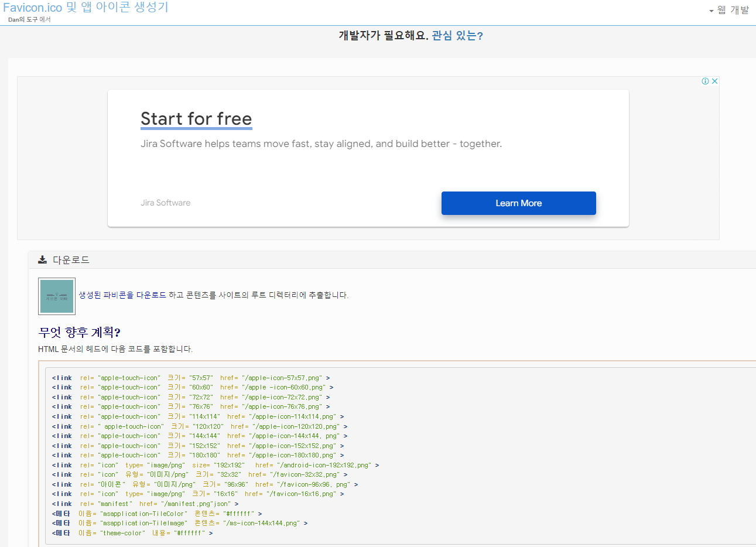756x547 pixels.
Task: Click the apple-icon-72x72.png code line
Action: 191,397
